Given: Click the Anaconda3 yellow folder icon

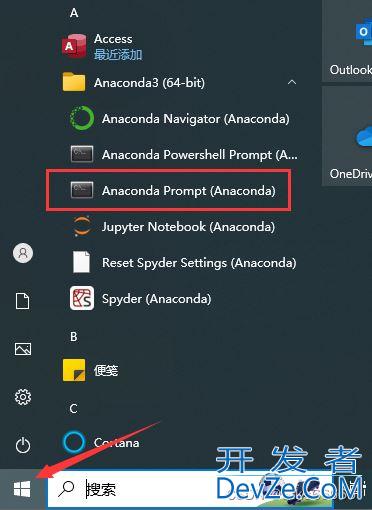Looking at the screenshot, I should tap(74, 82).
